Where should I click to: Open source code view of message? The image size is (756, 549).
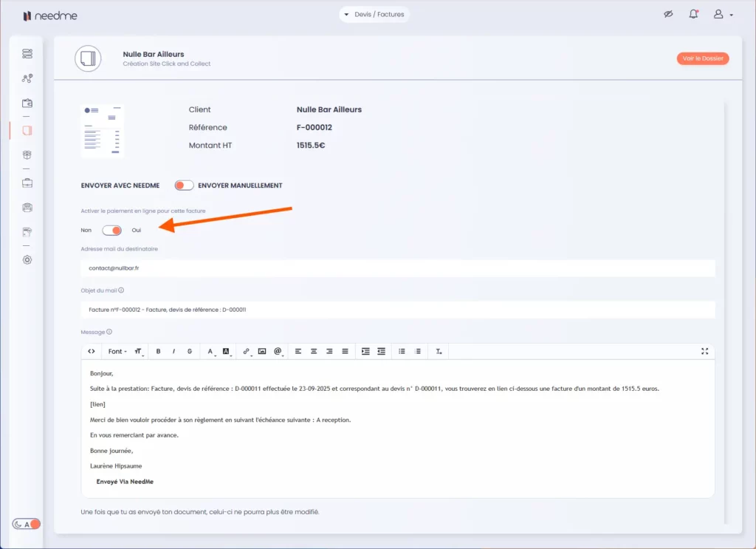pos(92,352)
